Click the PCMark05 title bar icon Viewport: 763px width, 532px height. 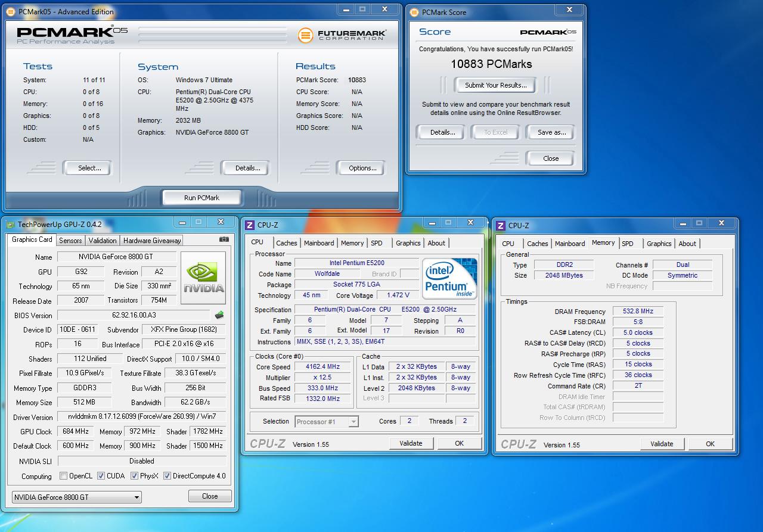coord(11,11)
